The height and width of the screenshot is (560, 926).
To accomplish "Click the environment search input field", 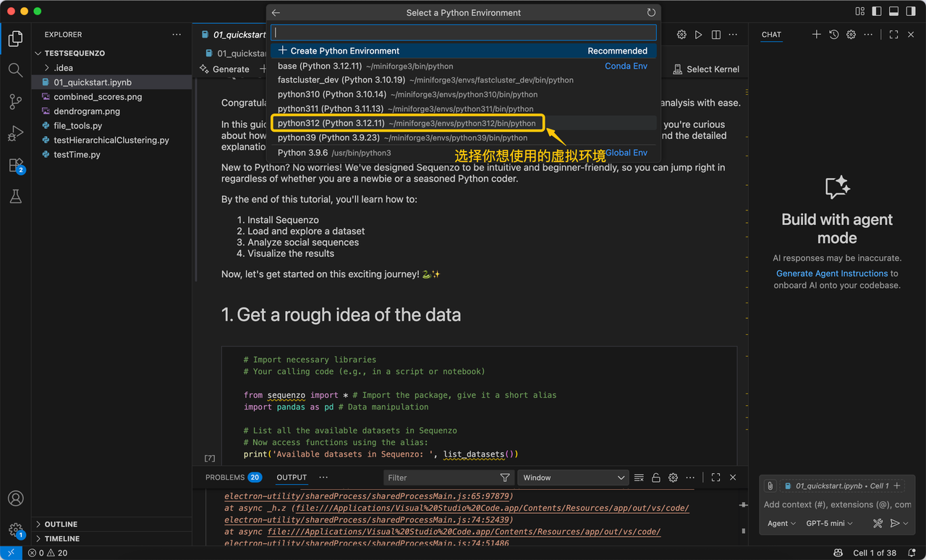I will pyautogui.click(x=463, y=33).
